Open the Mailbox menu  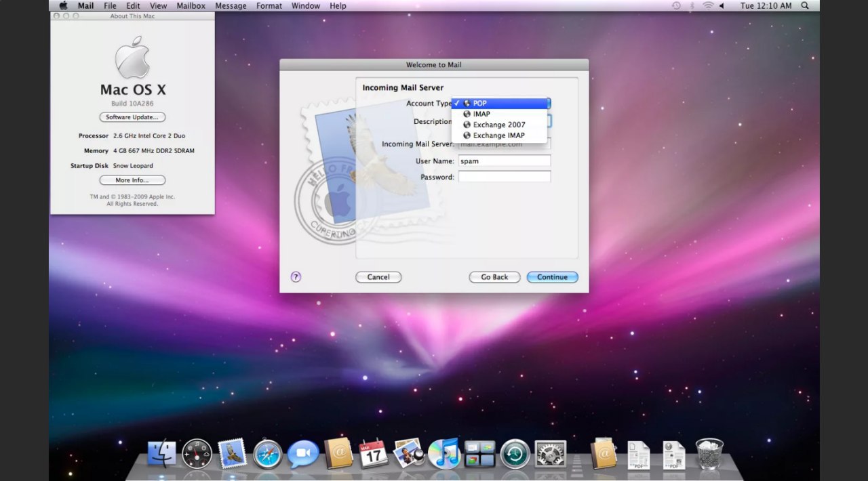pos(191,5)
